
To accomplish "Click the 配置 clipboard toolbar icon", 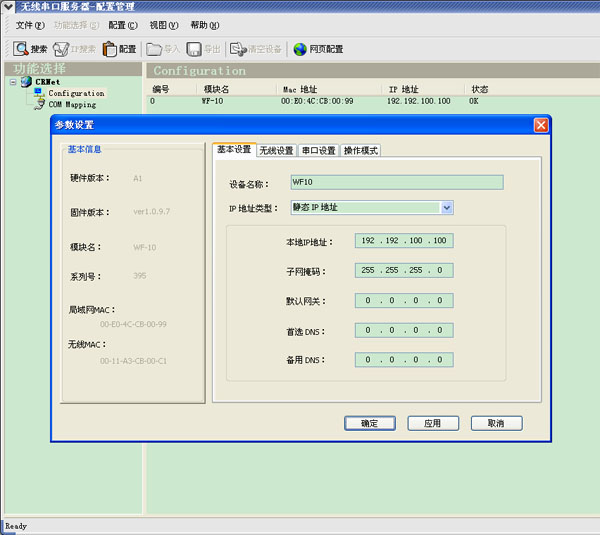I will click(109, 49).
